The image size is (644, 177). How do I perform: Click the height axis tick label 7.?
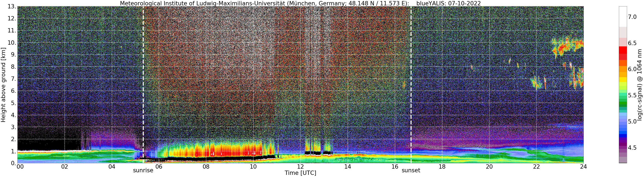point(13,79)
